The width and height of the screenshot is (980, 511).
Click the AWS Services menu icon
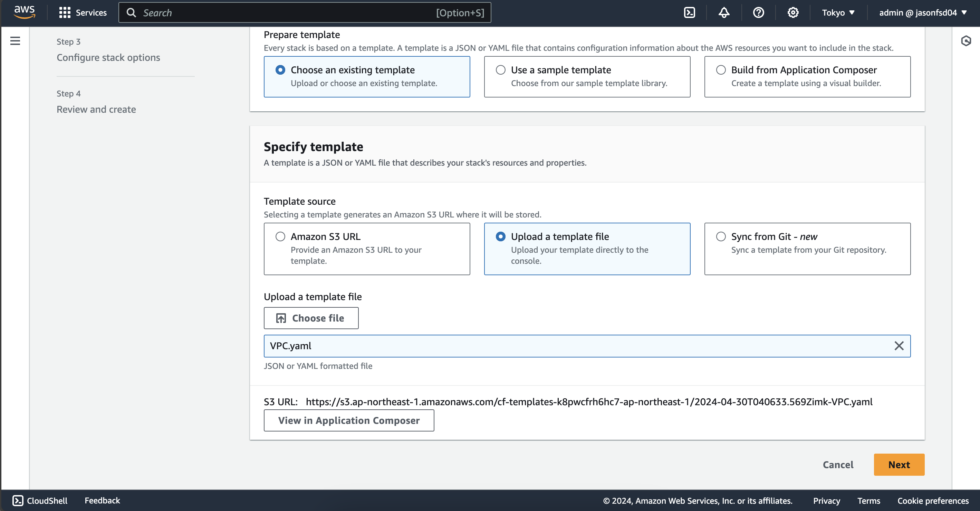[66, 12]
